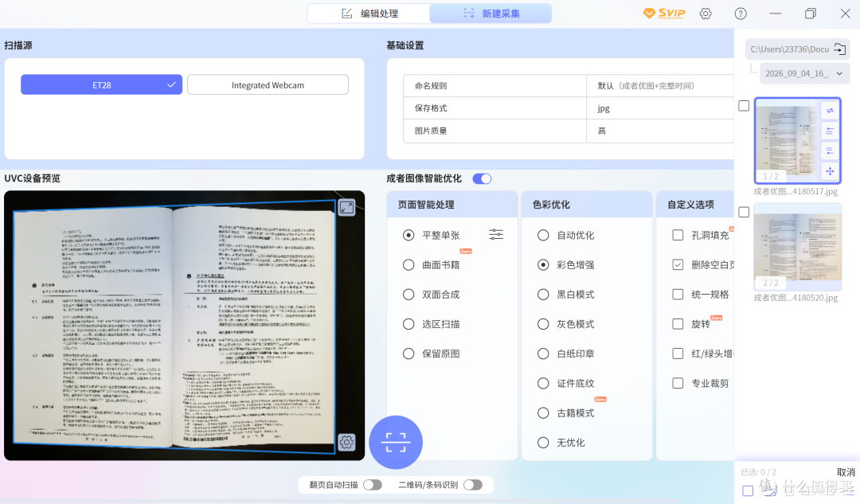860x504 pixels.
Task: Enable 二维码/条码识别 toggle
Action: (473, 485)
